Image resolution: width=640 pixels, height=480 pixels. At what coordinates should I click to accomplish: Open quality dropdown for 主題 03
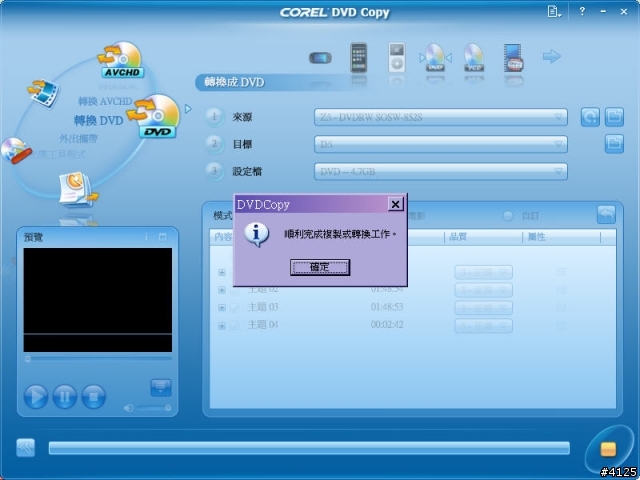coord(483,308)
